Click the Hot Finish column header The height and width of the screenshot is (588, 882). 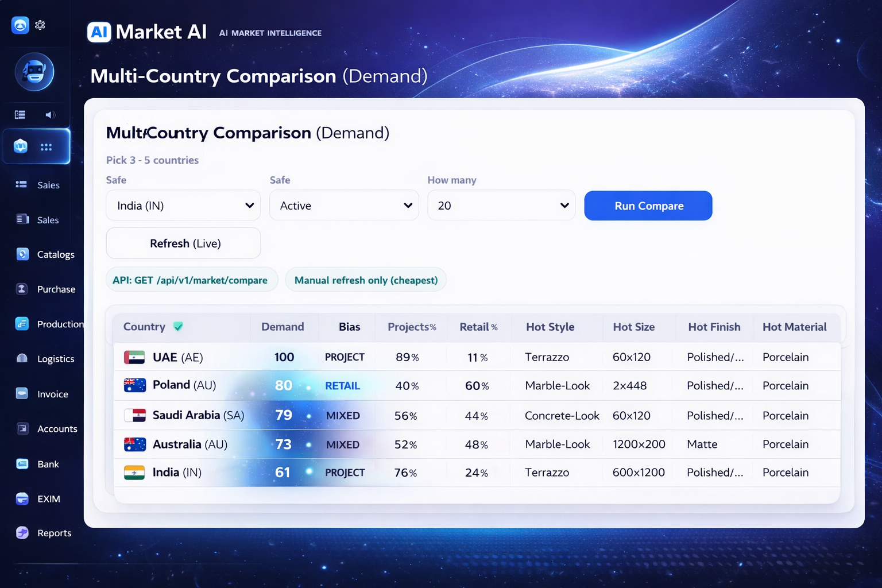714,327
